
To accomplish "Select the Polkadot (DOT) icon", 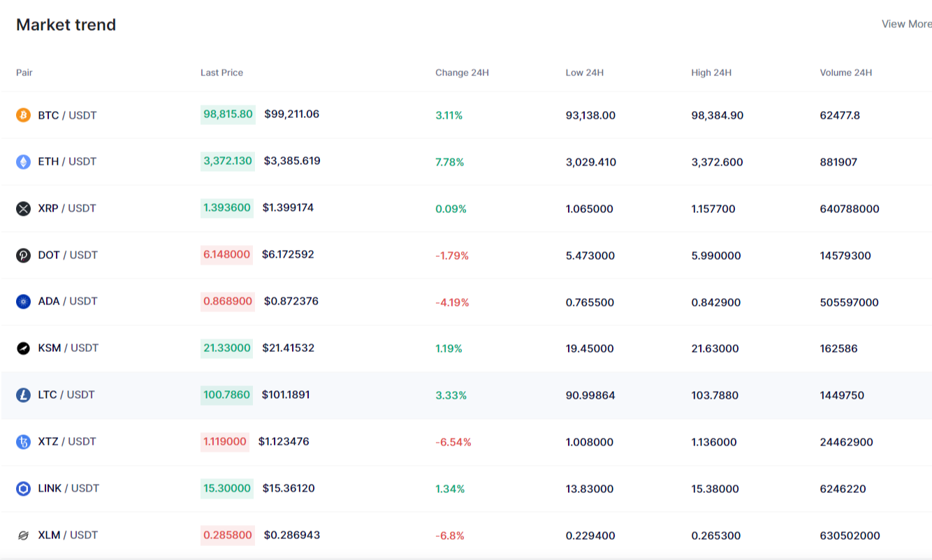I will [24, 255].
